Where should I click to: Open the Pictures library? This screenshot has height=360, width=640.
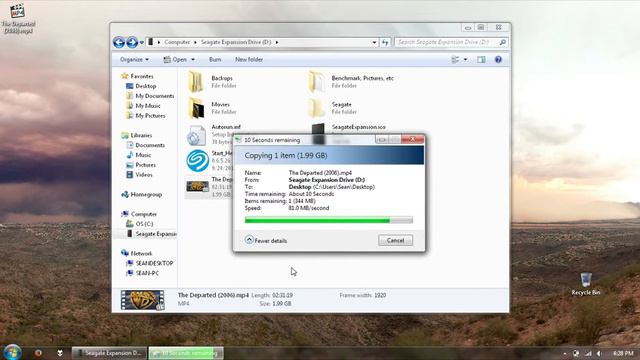point(145,165)
